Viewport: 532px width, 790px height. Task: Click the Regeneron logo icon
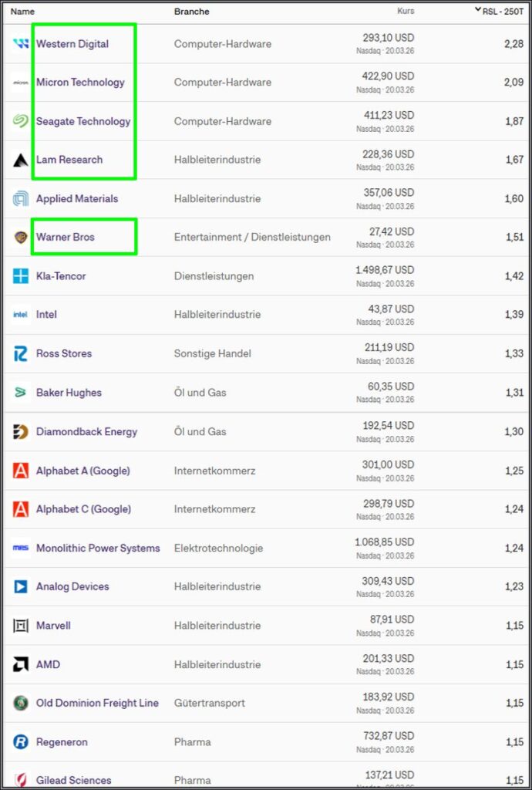click(21, 741)
